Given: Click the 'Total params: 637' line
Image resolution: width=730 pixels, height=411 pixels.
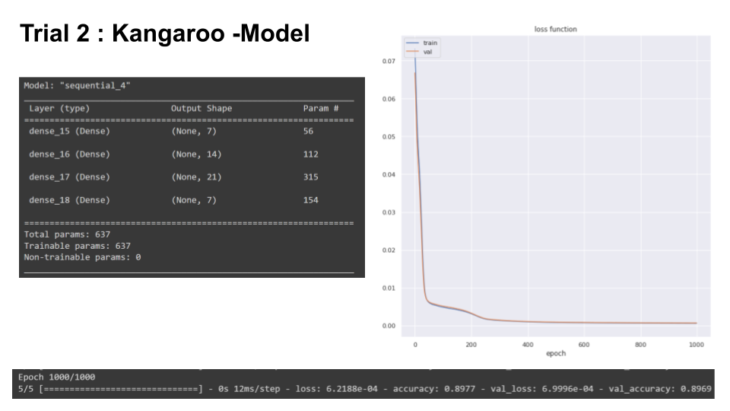Looking at the screenshot, I should pyautogui.click(x=66, y=234).
